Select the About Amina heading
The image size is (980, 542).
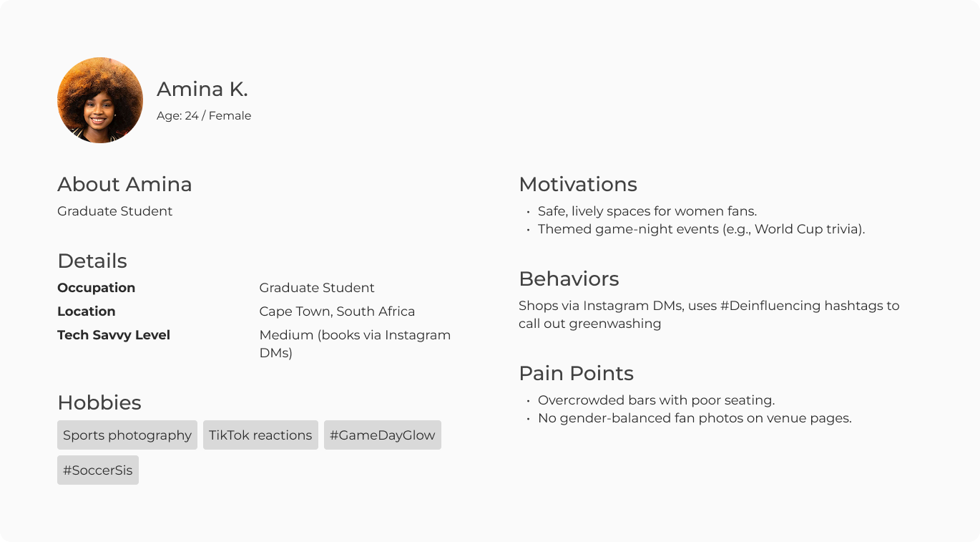coord(124,185)
